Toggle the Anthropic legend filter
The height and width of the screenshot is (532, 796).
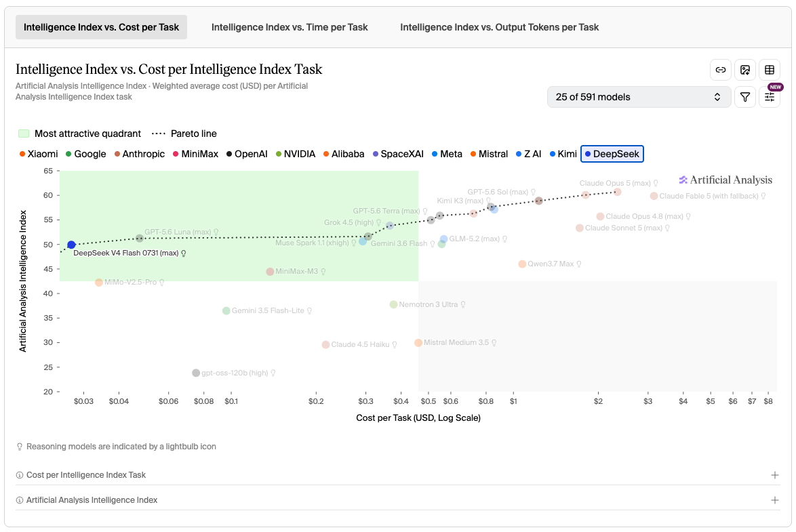click(140, 154)
